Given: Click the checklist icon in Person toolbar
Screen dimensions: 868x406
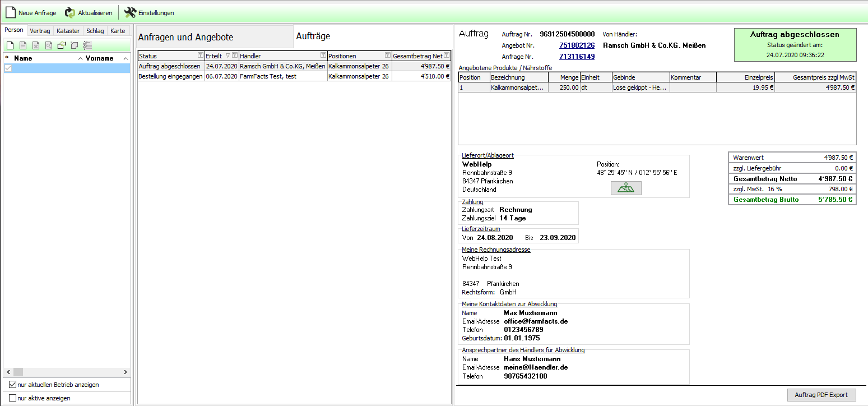Looking at the screenshot, I should point(87,45).
